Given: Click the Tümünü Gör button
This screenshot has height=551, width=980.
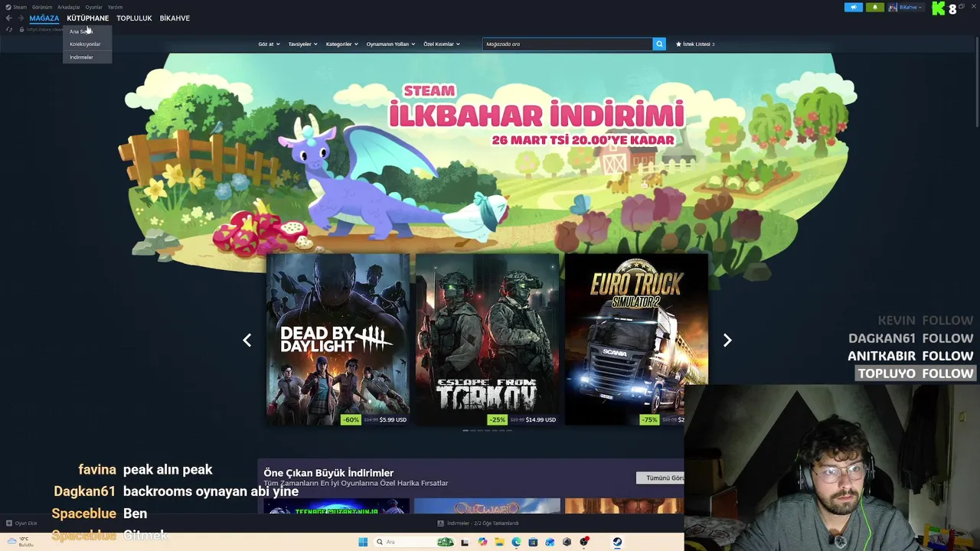Looking at the screenshot, I should pyautogui.click(x=661, y=478).
